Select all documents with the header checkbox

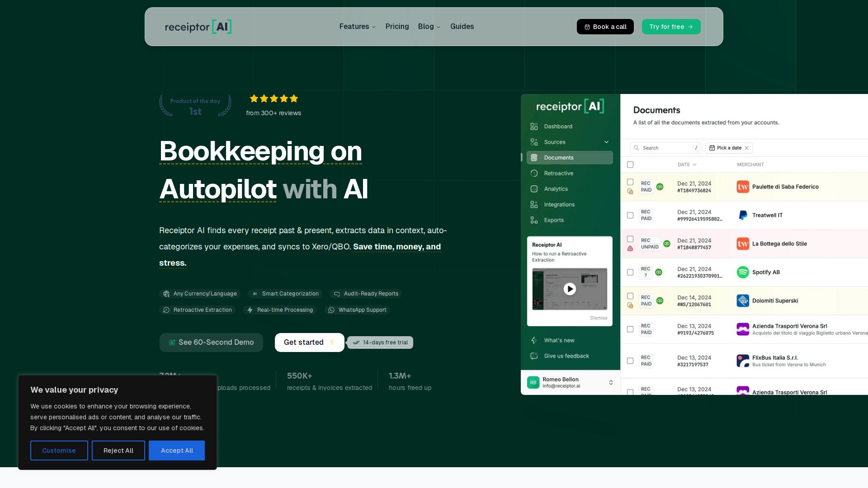[630, 164]
